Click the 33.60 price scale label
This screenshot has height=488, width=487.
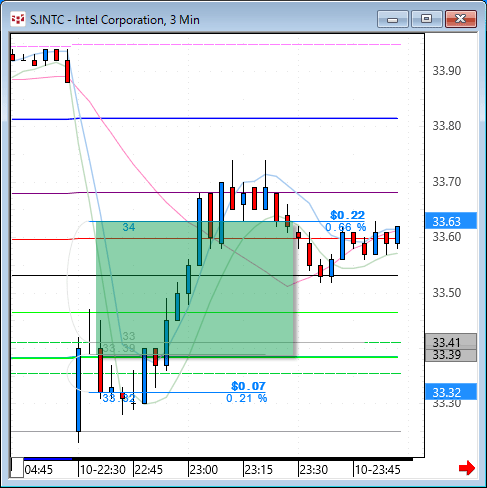click(447, 237)
